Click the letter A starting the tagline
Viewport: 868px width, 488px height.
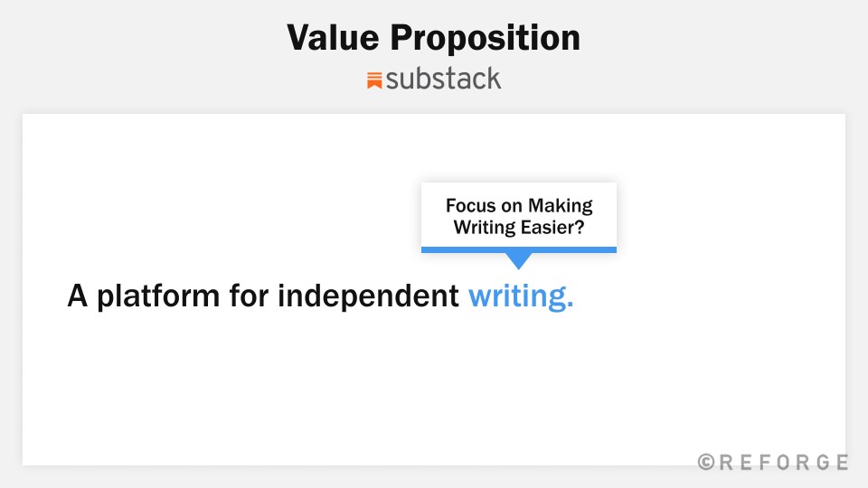tap(78, 296)
